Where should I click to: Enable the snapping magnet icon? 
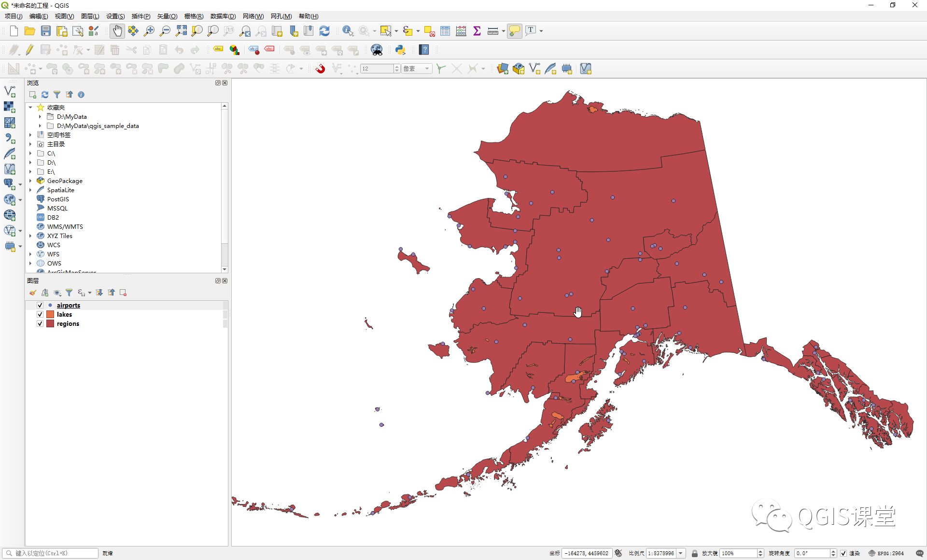320,69
